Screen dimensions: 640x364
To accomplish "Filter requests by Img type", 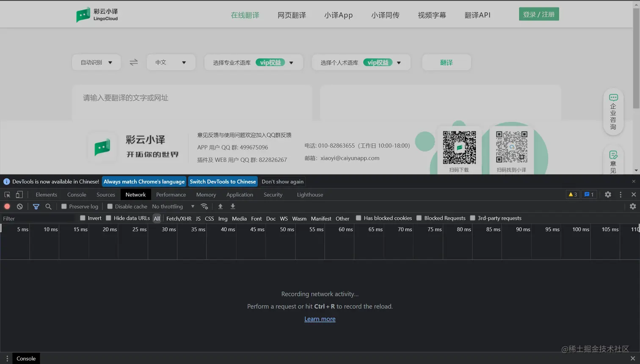I will 223,218.
